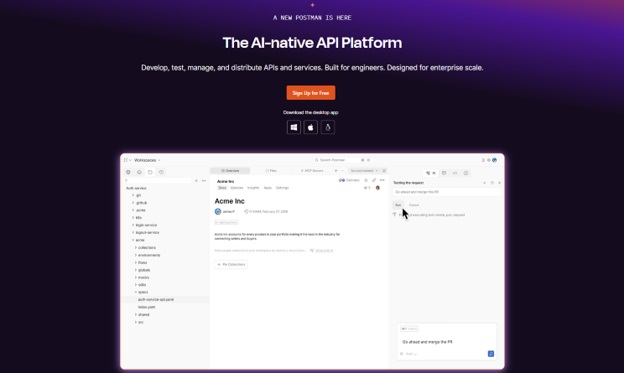Toggle the sidebar layout icon beside Workspaces
Screen dimensions: 624x373
[126, 160]
